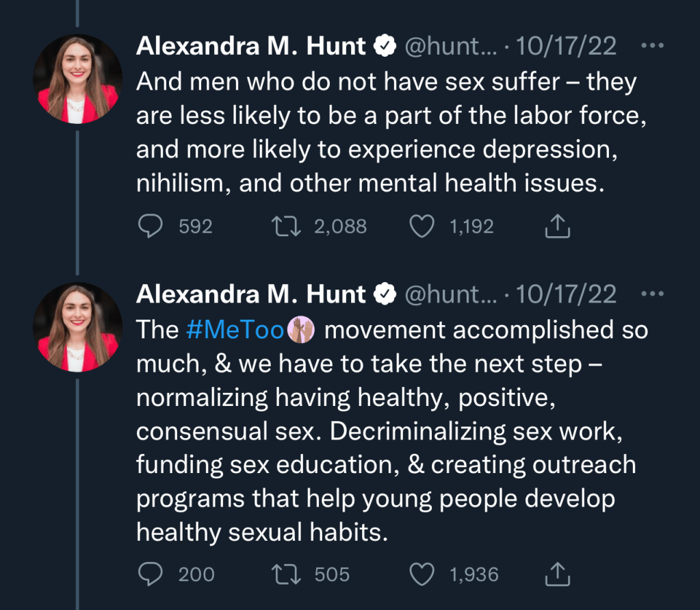Viewport: 700px width, 610px height.
Task: Retweet the tweet with 505 retweets
Action: point(284,574)
